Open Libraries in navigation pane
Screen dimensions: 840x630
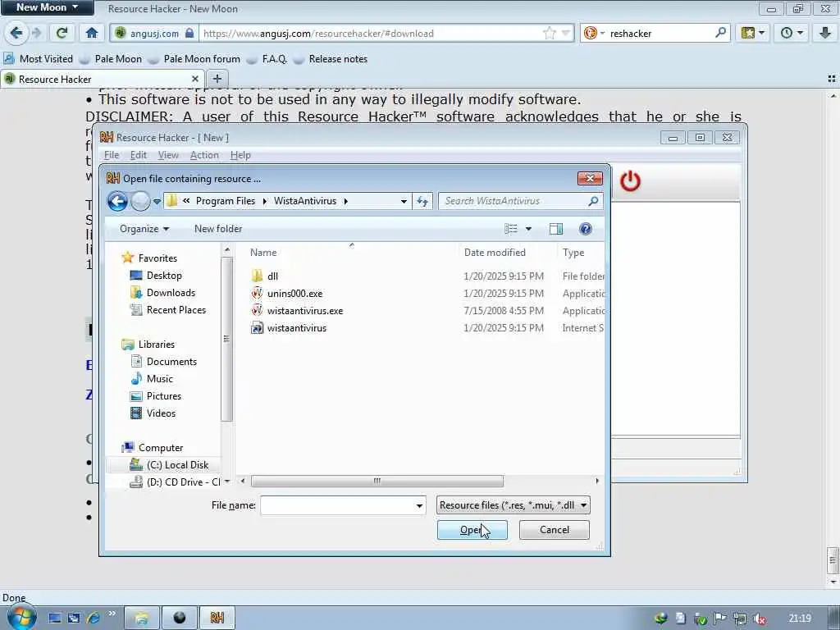point(156,345)
